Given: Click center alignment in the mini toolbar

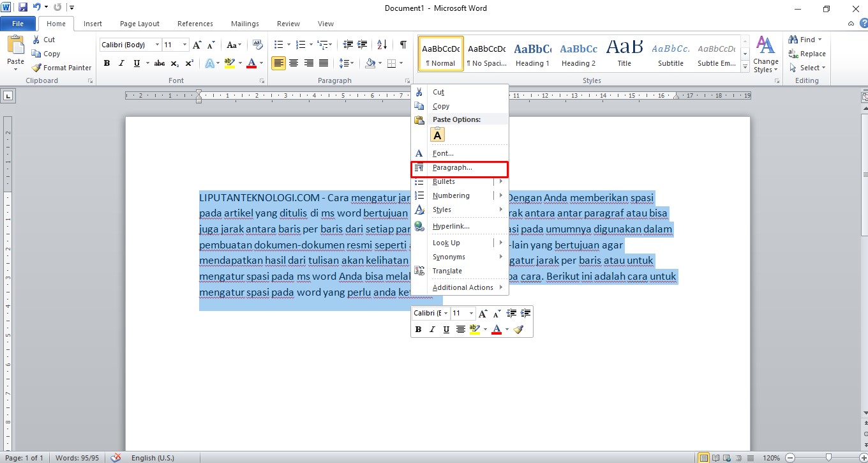Looking at the screenshot, I should 460,330.
